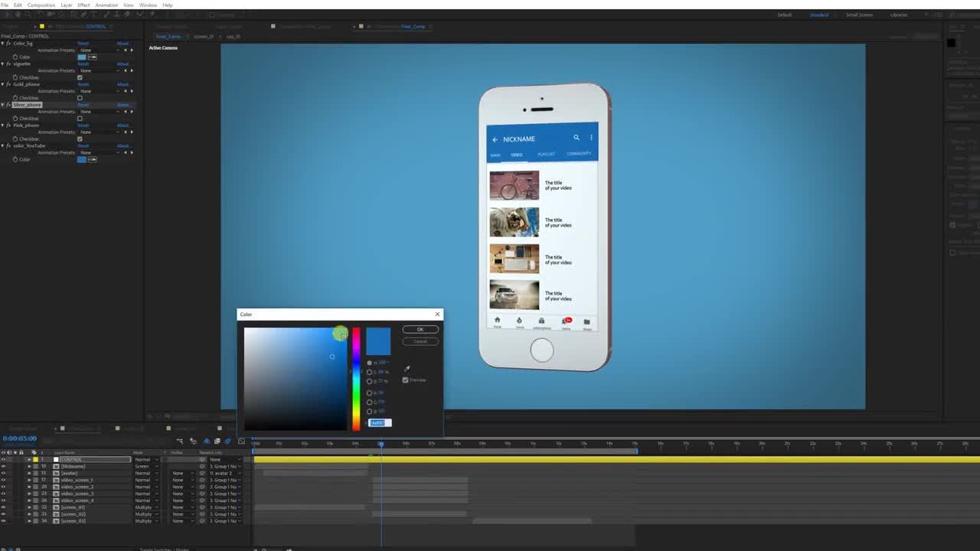Open blending mode dropdown for screen_01 layer
The image size is (980, 551).
pyautogui.click(x=145, y=507)
